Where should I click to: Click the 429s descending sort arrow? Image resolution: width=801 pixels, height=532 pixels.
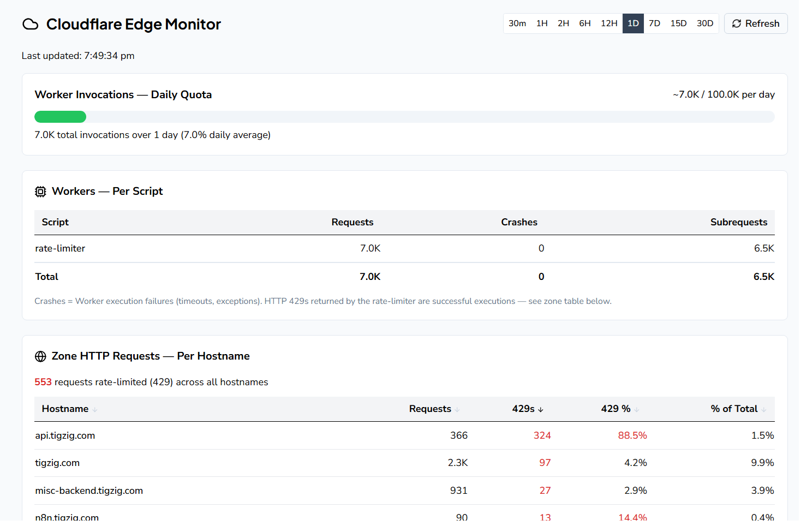tap(541, 410)
